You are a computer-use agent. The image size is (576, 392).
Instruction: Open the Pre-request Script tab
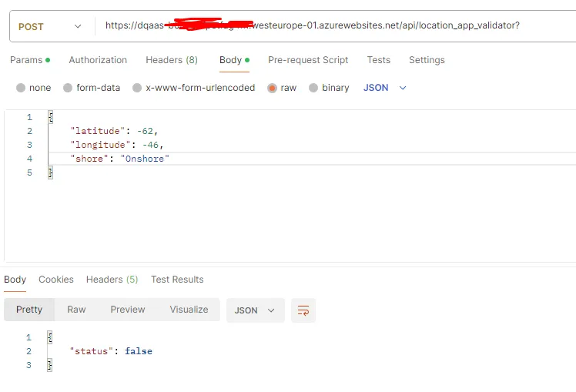pos(308,60)
